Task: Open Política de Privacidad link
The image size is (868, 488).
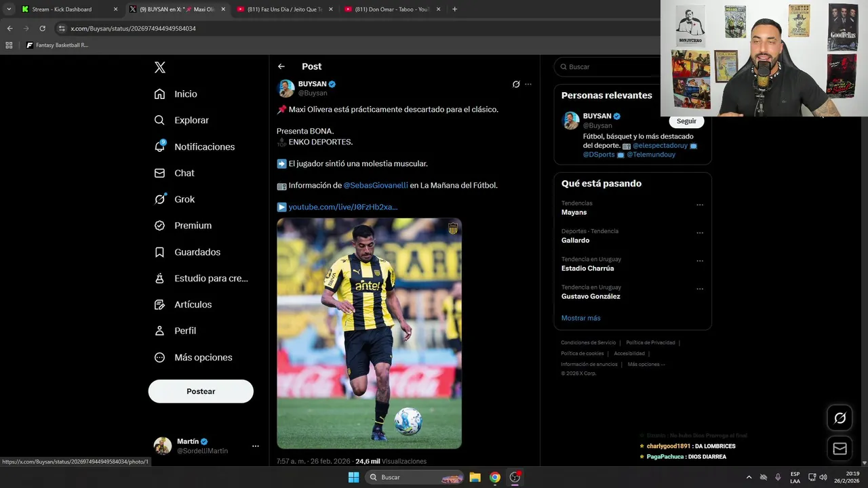Action: click(650, 343)
